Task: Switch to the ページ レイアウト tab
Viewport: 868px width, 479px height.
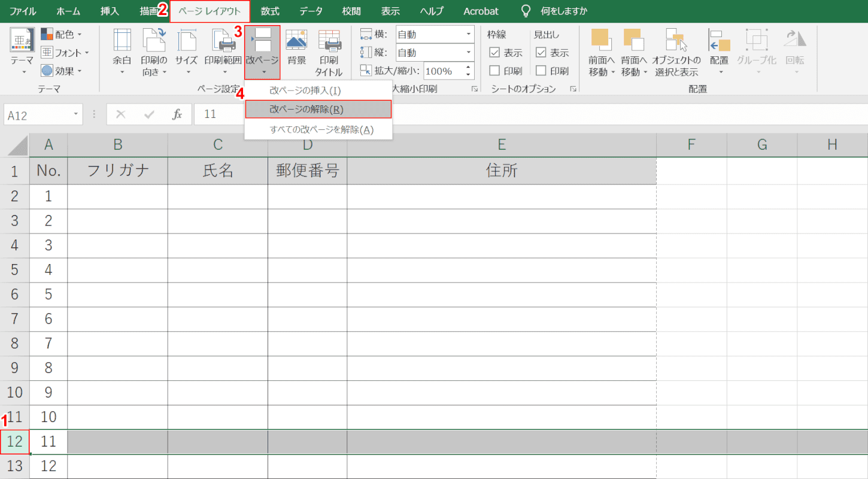Action: click(210, 11)
